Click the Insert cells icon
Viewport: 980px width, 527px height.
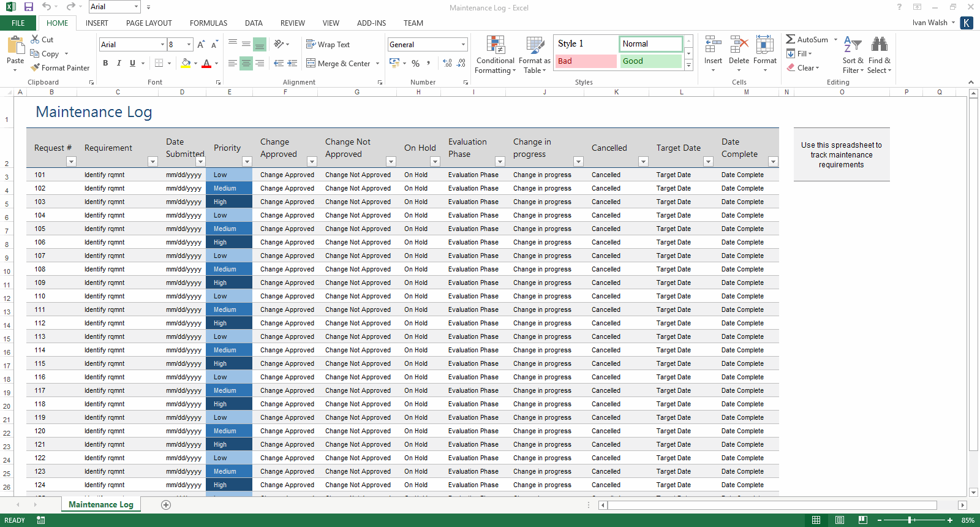pyautogui.click(x=713, y=45)
